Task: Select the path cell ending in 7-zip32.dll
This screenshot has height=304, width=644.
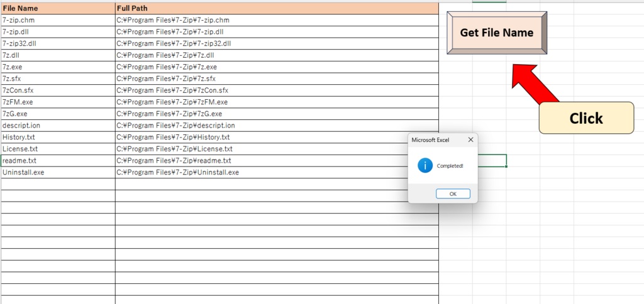Action: [x=277, y=43]
